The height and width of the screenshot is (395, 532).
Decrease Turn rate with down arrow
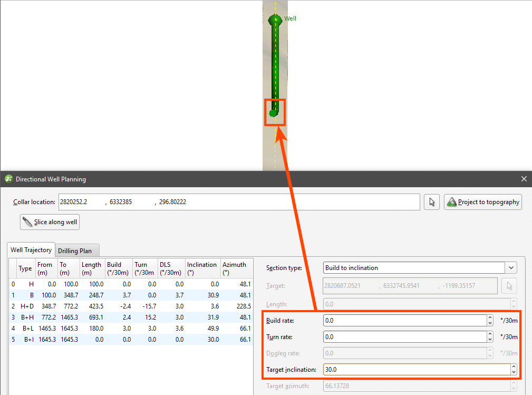(490, 340)
